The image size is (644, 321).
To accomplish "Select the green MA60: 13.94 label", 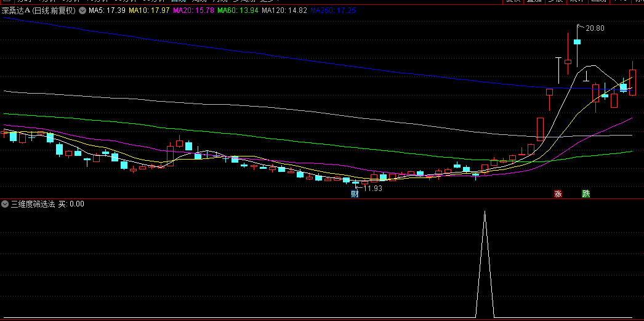I will [x=238, y=10].
